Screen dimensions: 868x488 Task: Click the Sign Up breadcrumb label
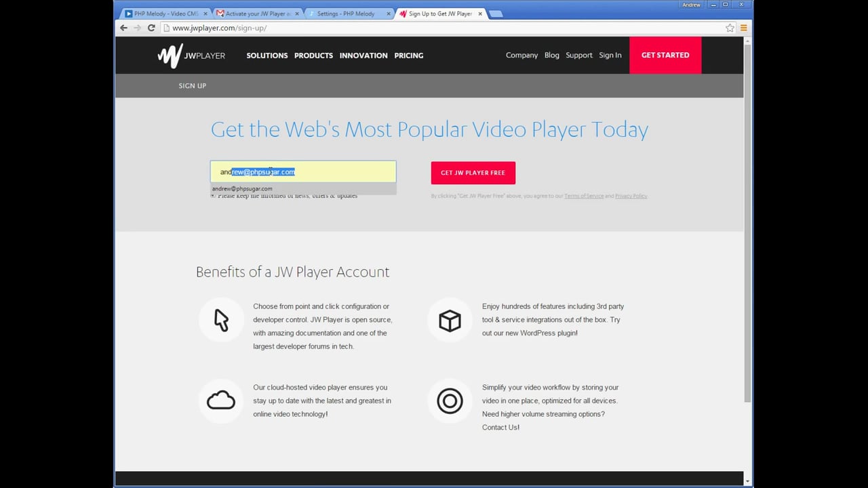coord(193,85)
